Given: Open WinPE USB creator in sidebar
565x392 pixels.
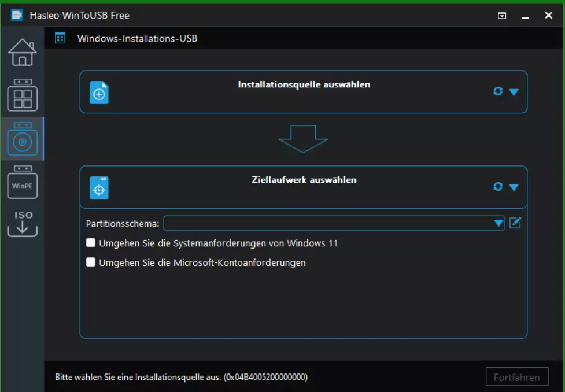Looking at the screenshot, I should coord(22,182).
